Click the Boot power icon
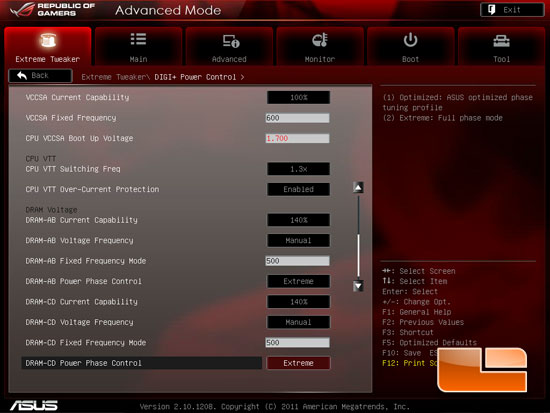 click(410, 40)
